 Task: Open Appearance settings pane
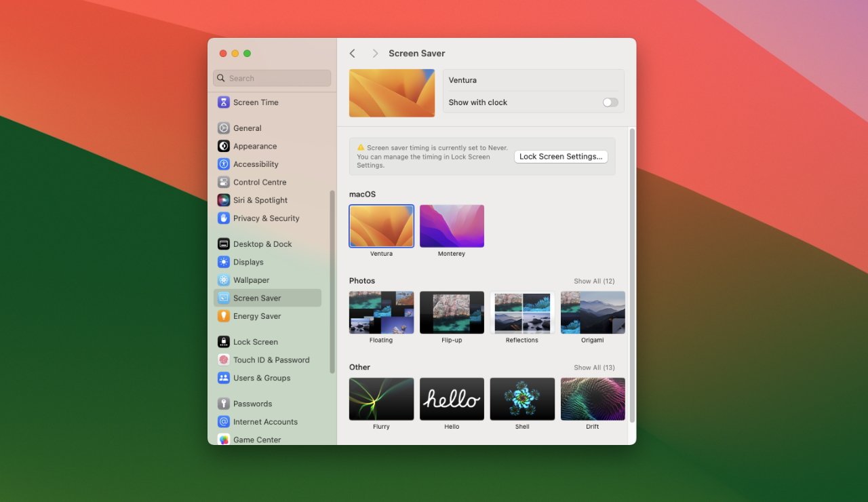point(267,146)
